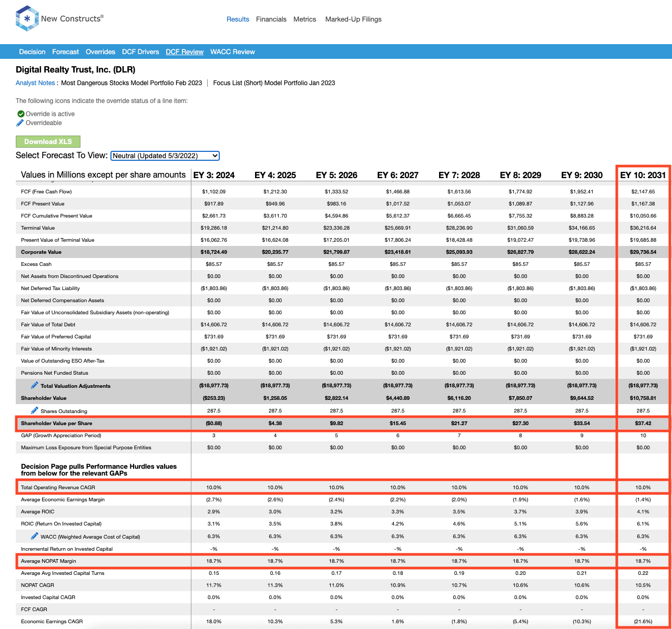Screen dimensions: 672x629
Task: Go to the WACC Review sub-tab
Action: (232, 52)
